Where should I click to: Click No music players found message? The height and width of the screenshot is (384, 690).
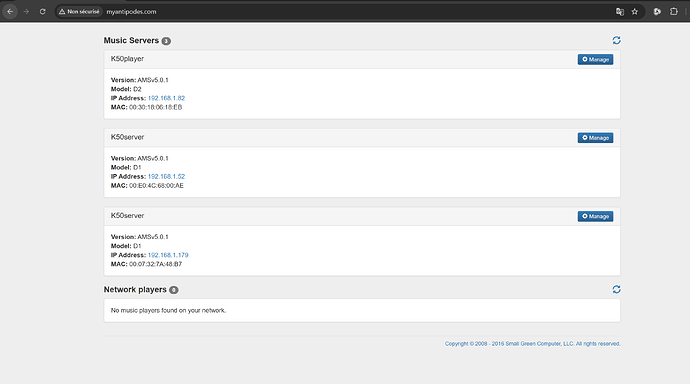[x=168, y=311]
